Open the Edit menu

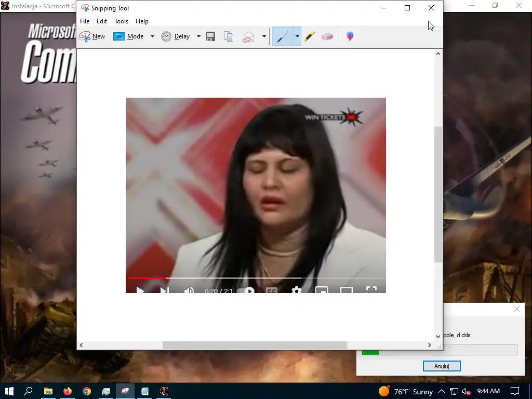tap(102, 21)
